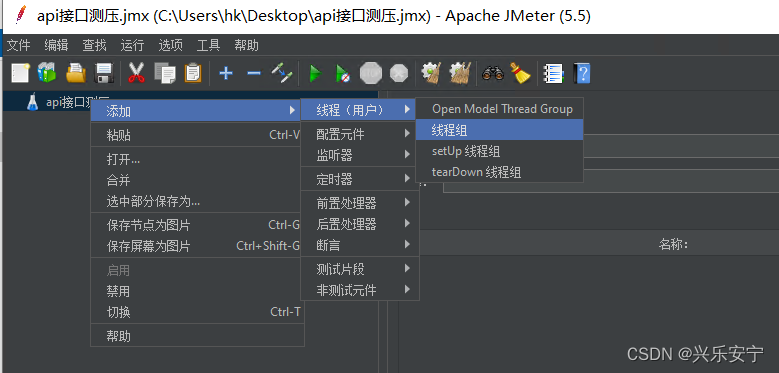Click the New test plan icon
The width and height of the screenshot is (779, 373).
tap(20, 74)
